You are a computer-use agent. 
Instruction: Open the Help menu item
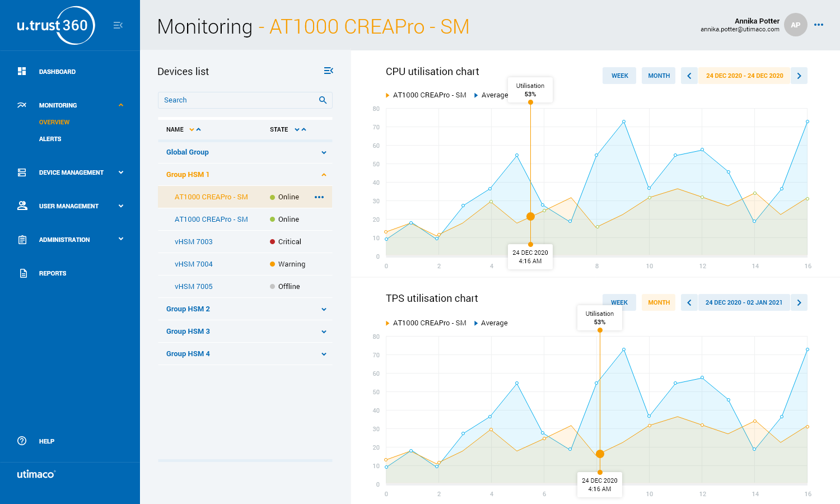(x=46, y=441)
